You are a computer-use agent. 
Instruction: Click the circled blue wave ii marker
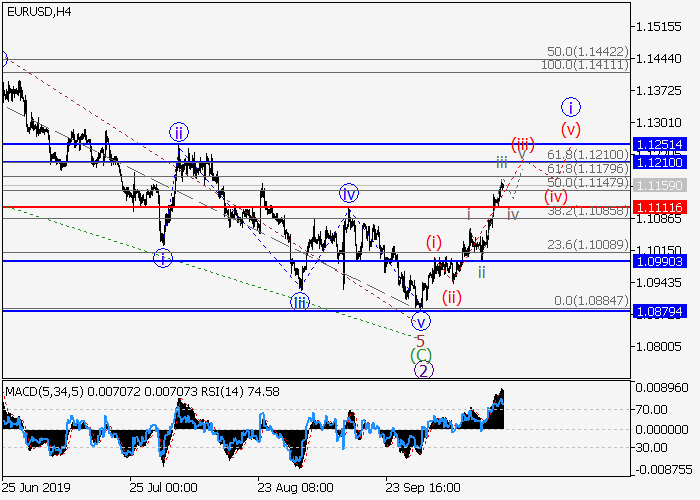click(179, 132)
